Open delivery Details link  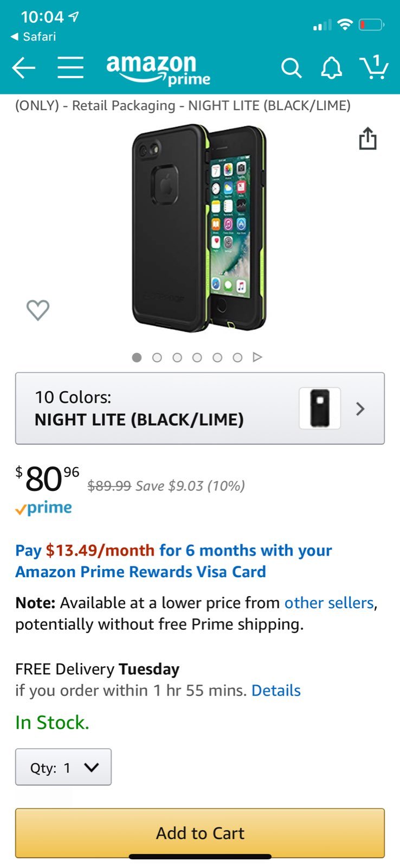276,691
